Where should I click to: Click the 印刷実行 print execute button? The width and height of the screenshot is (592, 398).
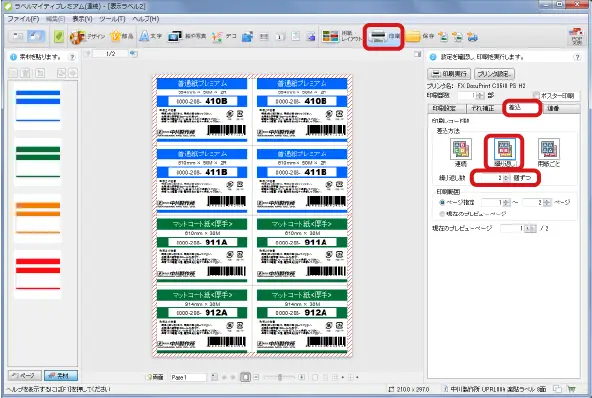[x=449, y=74]
